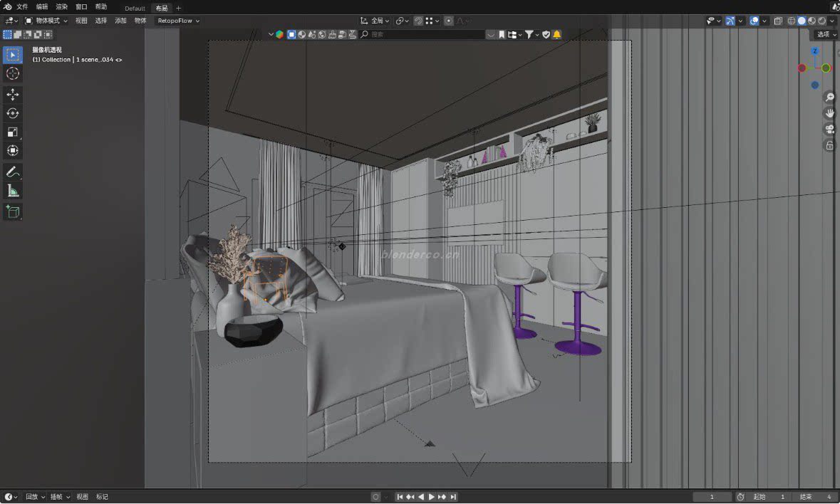Click the current frame number field
Viewport: 840px width, 504px height.
(x=712, y=497)
